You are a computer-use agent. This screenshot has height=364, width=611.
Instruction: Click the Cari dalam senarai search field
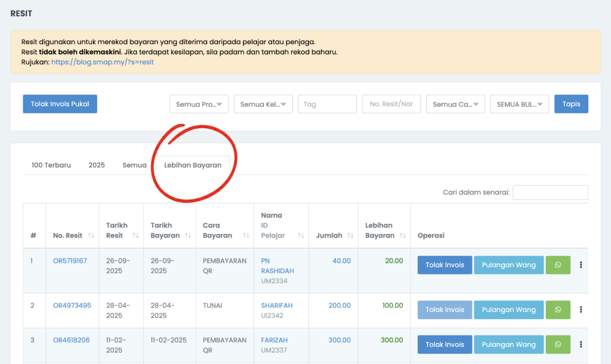point(550,192)
